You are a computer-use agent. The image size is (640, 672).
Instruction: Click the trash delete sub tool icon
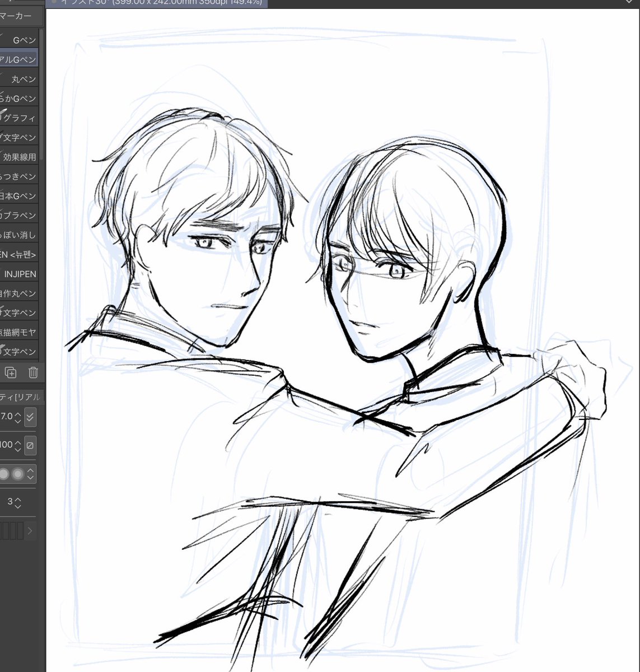[x=33, y=372]
